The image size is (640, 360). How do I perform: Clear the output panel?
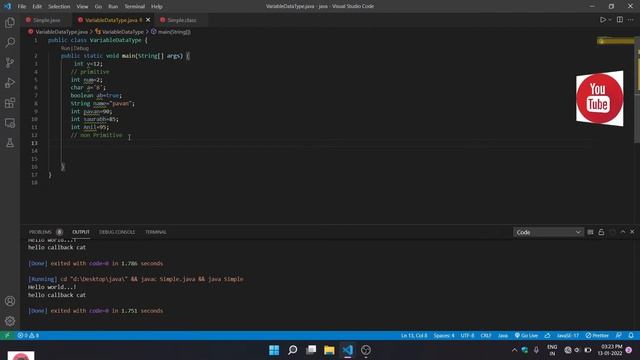coord(590,232)
